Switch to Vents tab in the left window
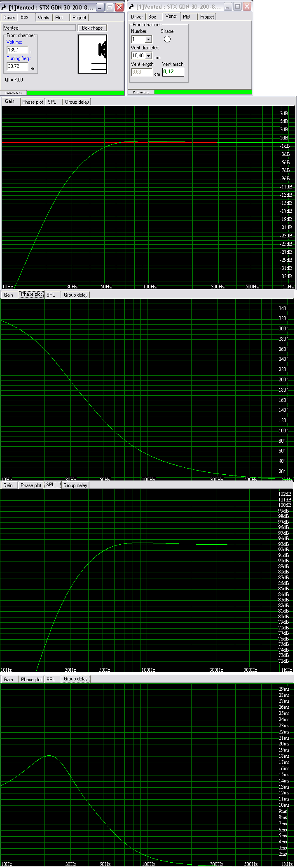Viewport: 297px width, 868px height. point(43,18)
